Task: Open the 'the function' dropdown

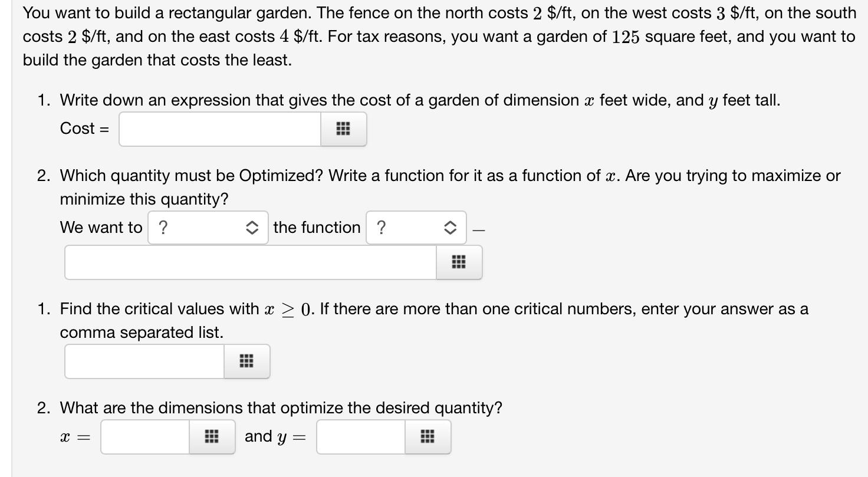Action: [416, 228]
